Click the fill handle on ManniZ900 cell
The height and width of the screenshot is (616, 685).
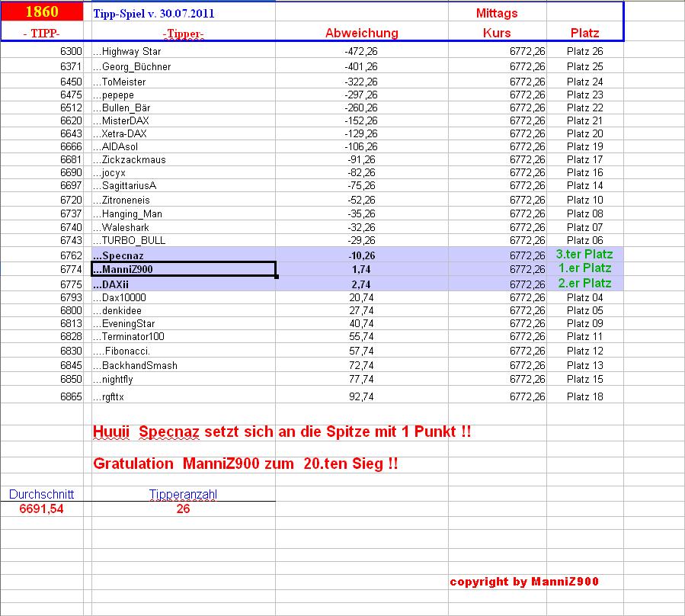(276, 276)
